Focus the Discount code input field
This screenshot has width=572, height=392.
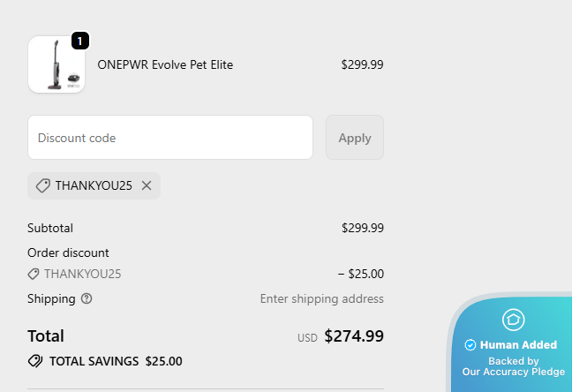coord(170,138)
